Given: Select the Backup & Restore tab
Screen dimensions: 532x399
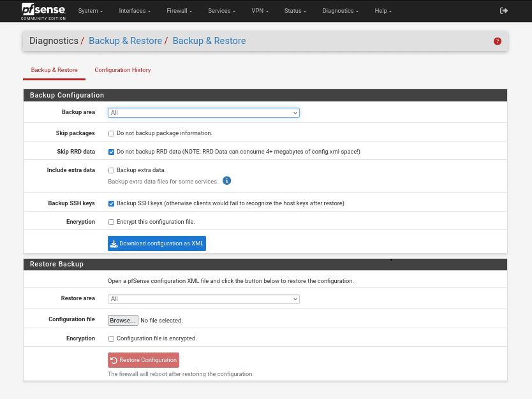Looking at the screenshot, I should [54, 70].
